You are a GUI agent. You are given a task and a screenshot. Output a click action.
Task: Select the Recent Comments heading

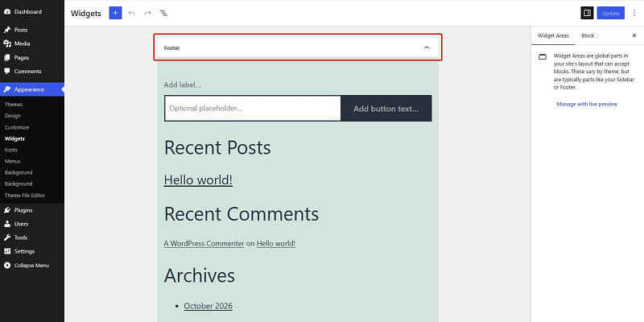tap(241, 214)
